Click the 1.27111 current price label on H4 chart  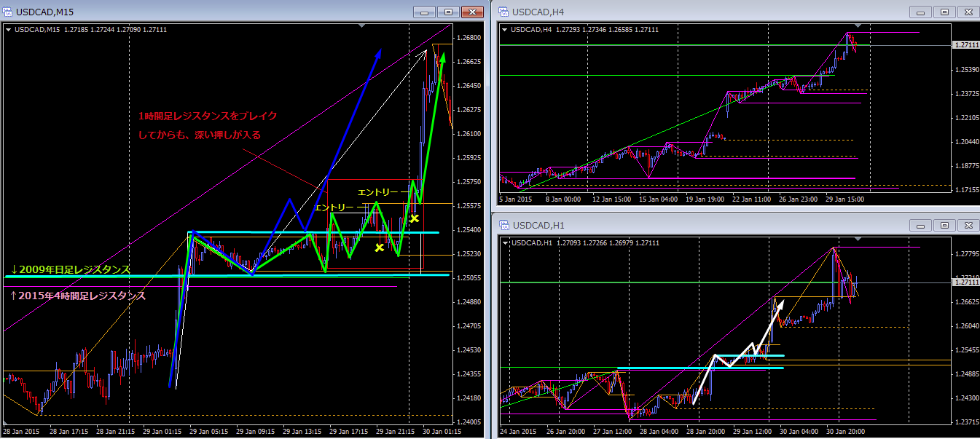[964, 45]
